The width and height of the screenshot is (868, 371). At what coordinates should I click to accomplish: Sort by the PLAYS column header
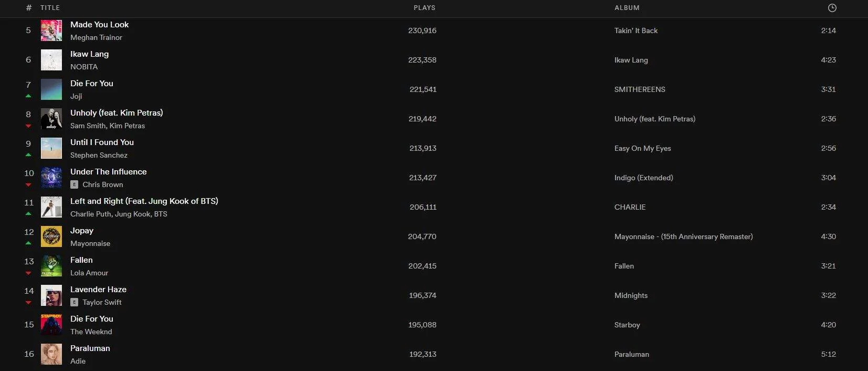425,8
